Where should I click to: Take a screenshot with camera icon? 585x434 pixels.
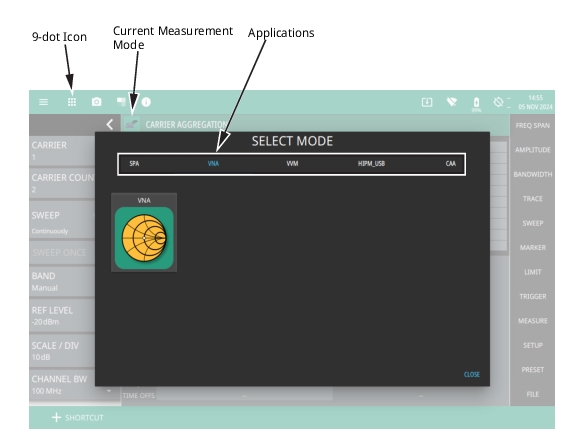tap(97, 102)
